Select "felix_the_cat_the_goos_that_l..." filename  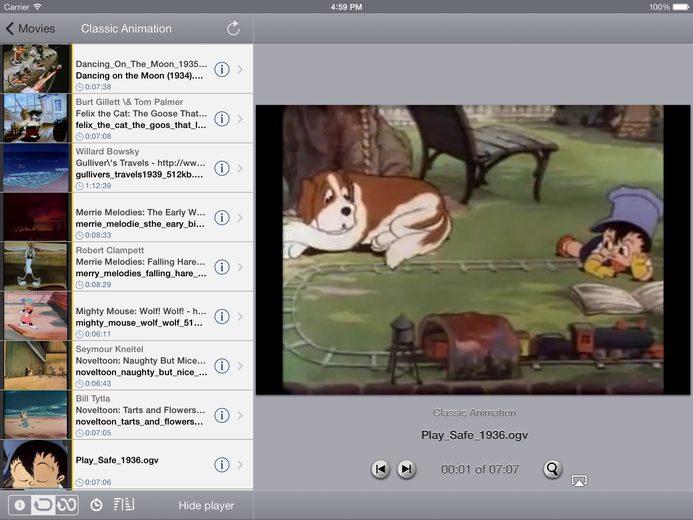(141, 125)
